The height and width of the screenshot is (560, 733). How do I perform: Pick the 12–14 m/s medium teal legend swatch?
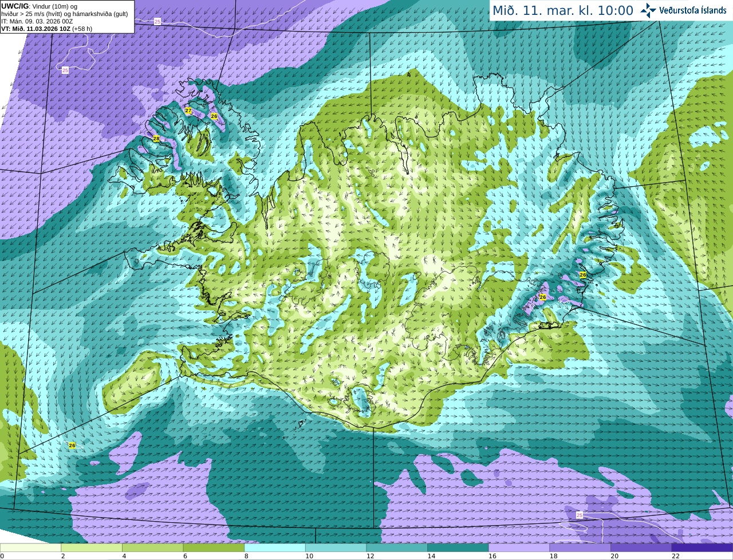point(397,547)
